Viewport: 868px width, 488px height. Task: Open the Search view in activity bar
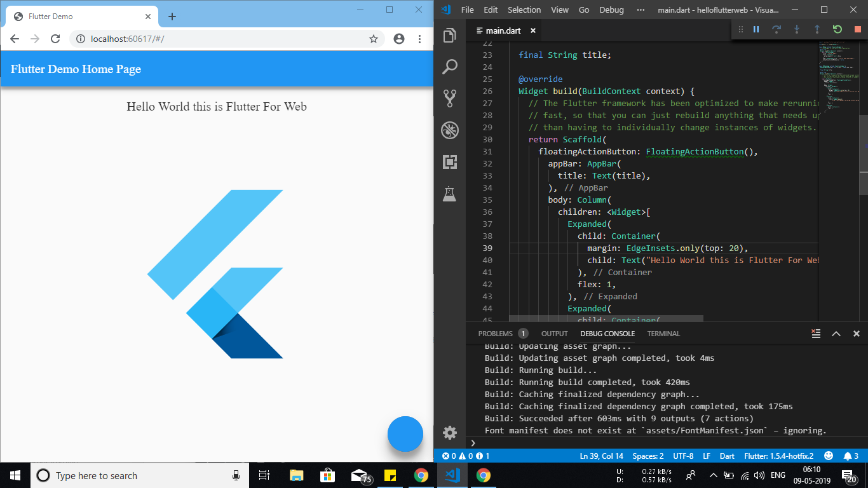450,66
